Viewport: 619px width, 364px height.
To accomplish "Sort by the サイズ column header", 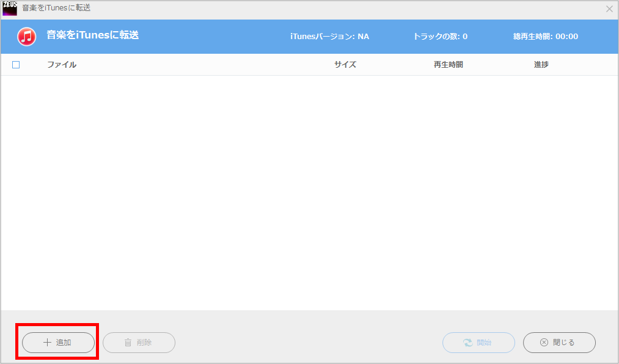I will (x=345, y=65).
